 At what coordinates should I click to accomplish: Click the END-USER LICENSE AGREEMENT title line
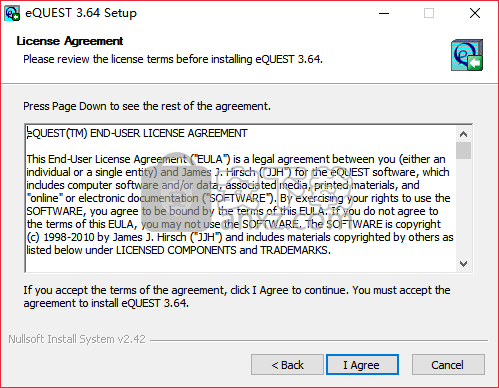(137, 133)
